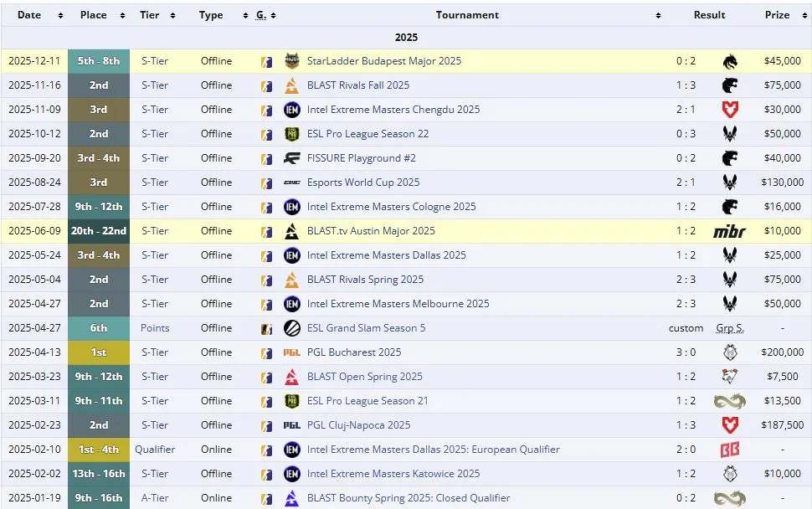Open BLAST Bounty Spring 2025 Closed Qualifier

point(408,498)
